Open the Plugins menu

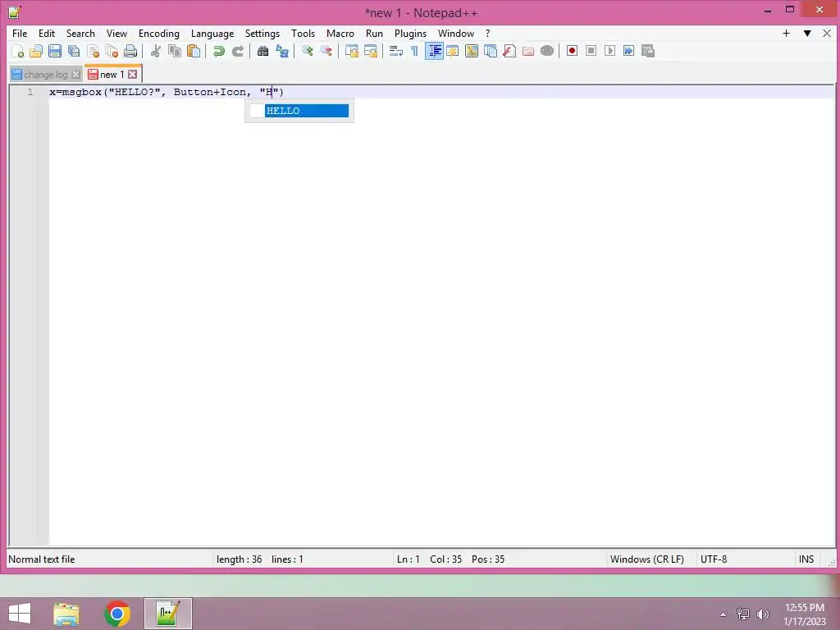pyautogui.click(x=410, y=33)
